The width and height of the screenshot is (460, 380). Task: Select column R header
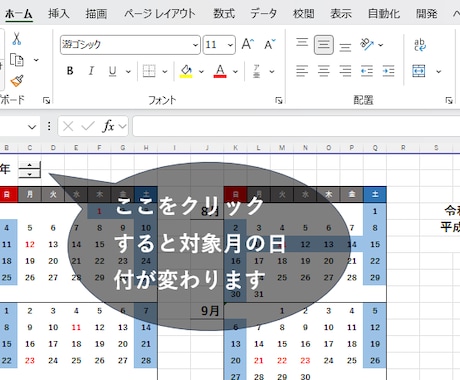tap(403, 148)
